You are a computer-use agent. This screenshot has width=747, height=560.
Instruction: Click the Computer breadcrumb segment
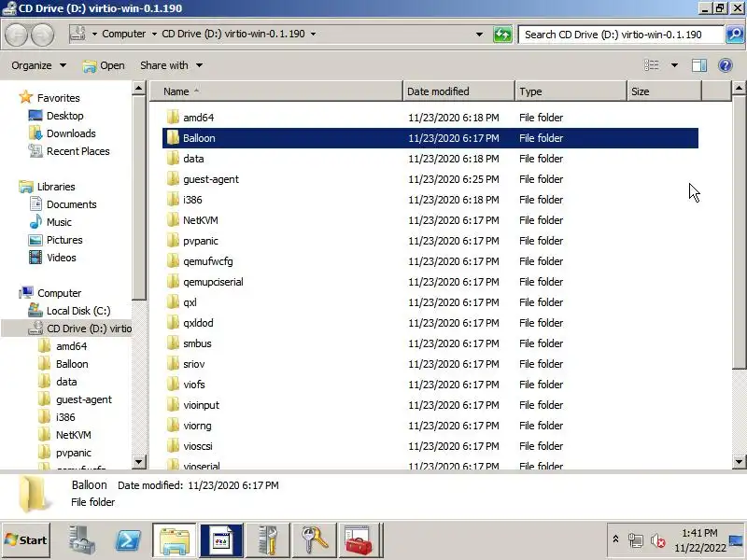coord(124,34)
